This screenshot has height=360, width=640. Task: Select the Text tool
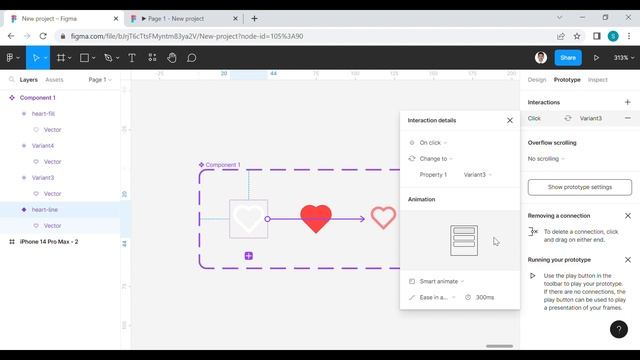pyautogui.click(x=132, y=58)
